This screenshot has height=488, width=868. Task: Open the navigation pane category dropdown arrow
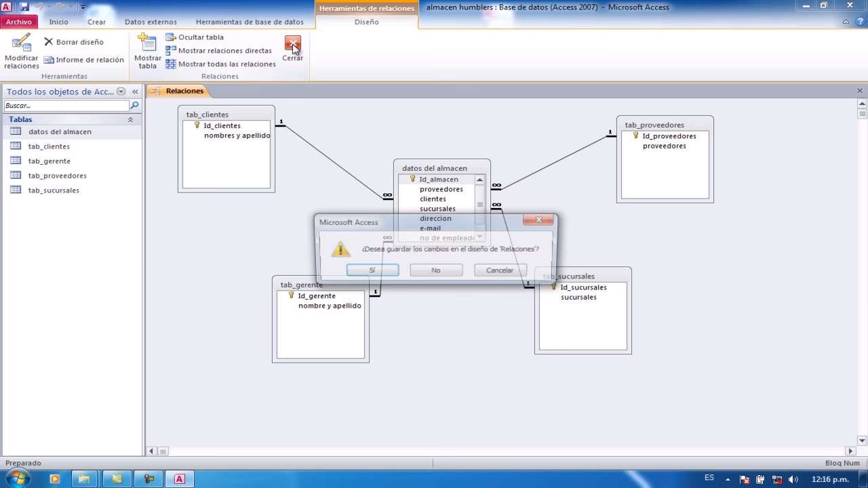tap(121, 91)
